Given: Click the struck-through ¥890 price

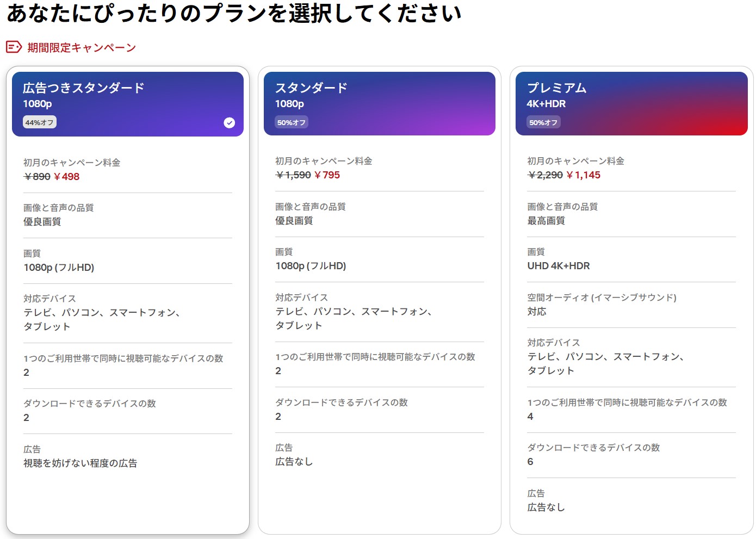Looking at the screenshot, I should point(37,177).
